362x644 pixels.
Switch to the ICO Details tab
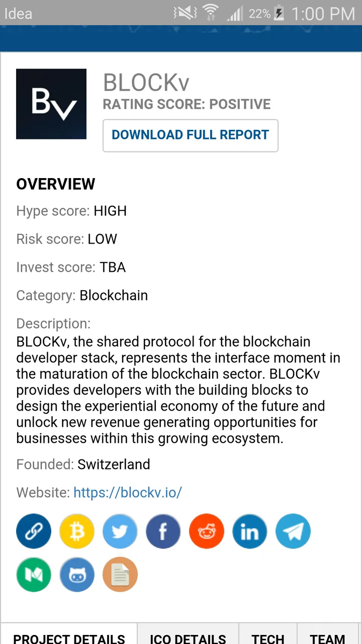pos(188,634)
